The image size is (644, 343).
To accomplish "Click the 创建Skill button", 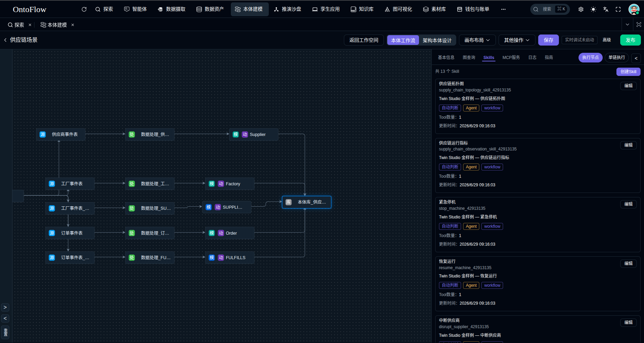I will click(628, 72).
